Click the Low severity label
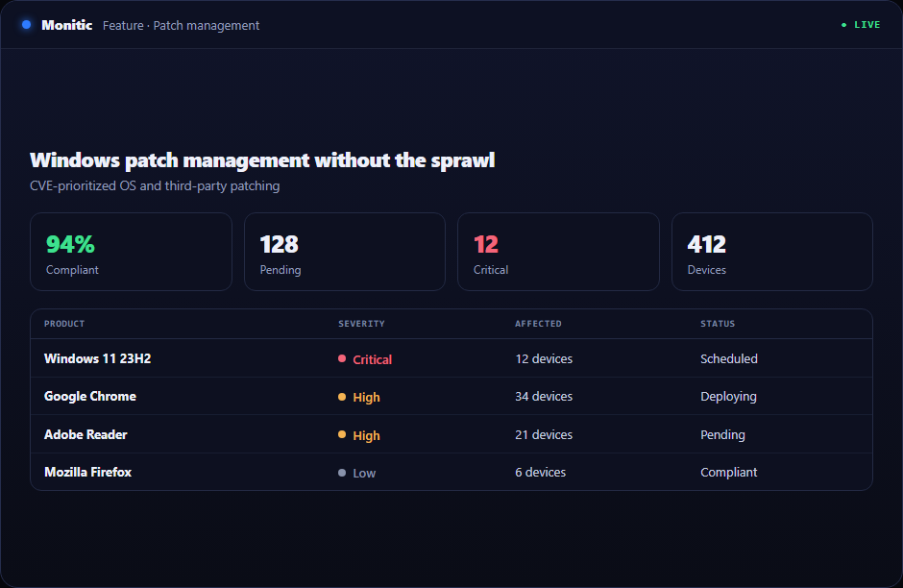The image size is (903, 588). tap(364, 474)
